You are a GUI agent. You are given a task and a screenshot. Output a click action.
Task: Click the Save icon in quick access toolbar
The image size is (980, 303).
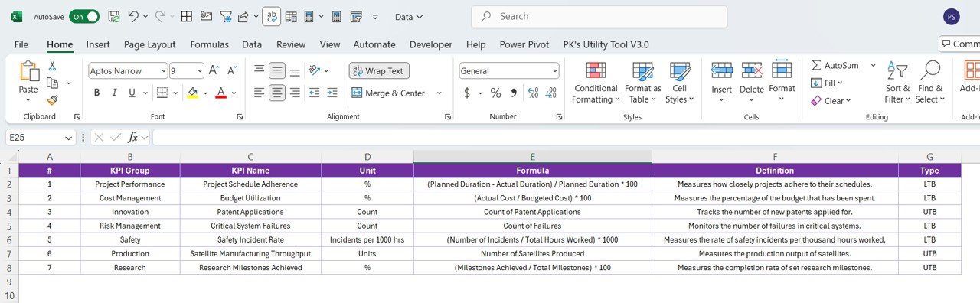click(114, 16)
